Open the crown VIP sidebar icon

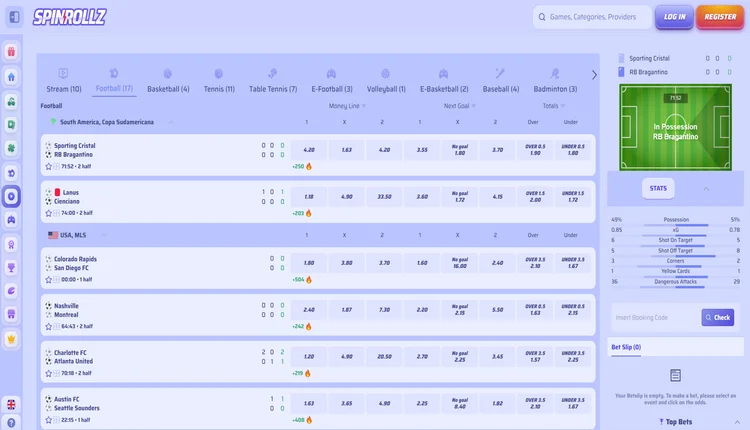pyautogui.click(x=11, y=339)
